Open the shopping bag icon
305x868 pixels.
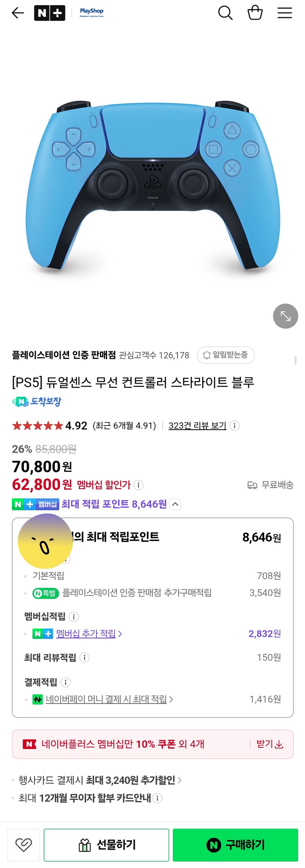point(256,13)
